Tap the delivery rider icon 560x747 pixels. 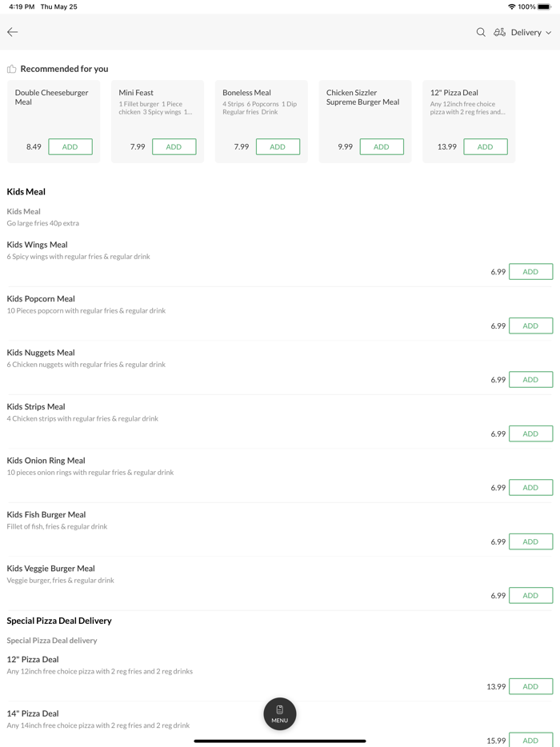499,32
